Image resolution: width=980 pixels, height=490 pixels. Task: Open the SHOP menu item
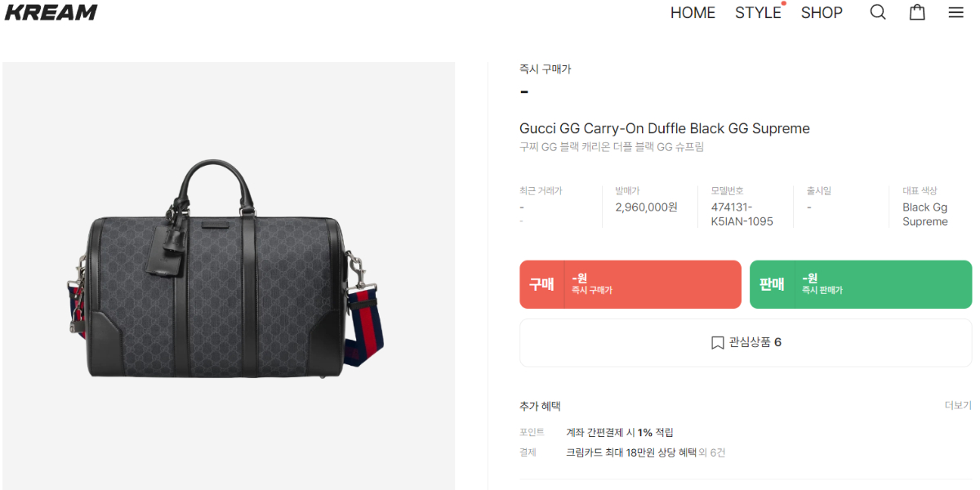pyautogui.click(x=822, y=12)
